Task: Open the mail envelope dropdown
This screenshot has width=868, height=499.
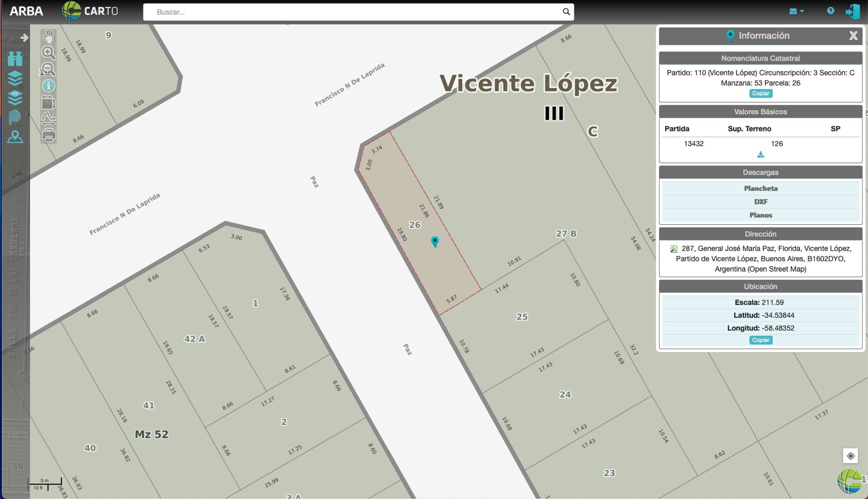Action: pos(796,11)
